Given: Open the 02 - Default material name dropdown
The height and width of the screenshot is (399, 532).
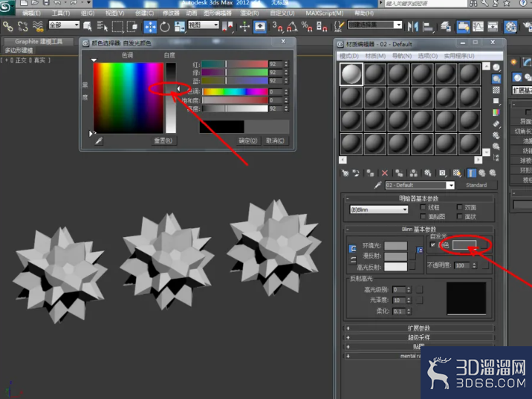Looking at the screenshot, I should pyautogui.click(x=420, y=185).
